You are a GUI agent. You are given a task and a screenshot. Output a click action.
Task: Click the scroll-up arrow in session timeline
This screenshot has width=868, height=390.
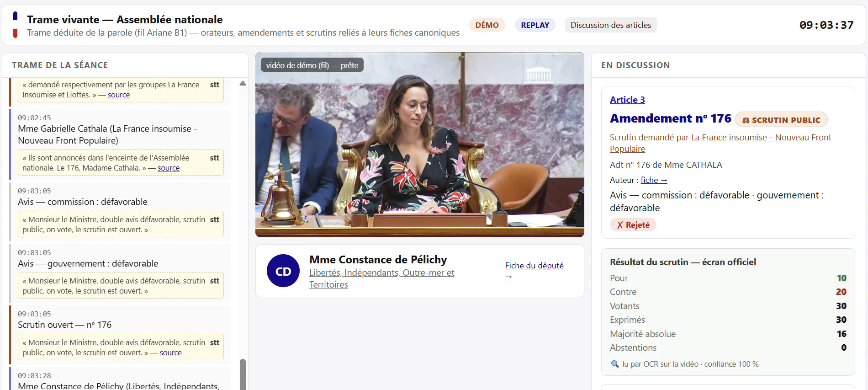pyautogui.click(x=243, y=83)
